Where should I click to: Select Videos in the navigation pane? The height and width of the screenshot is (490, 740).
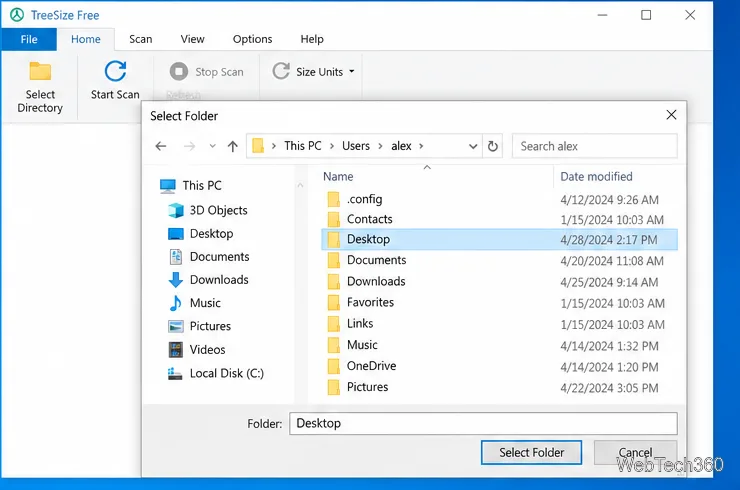(197, 350)
